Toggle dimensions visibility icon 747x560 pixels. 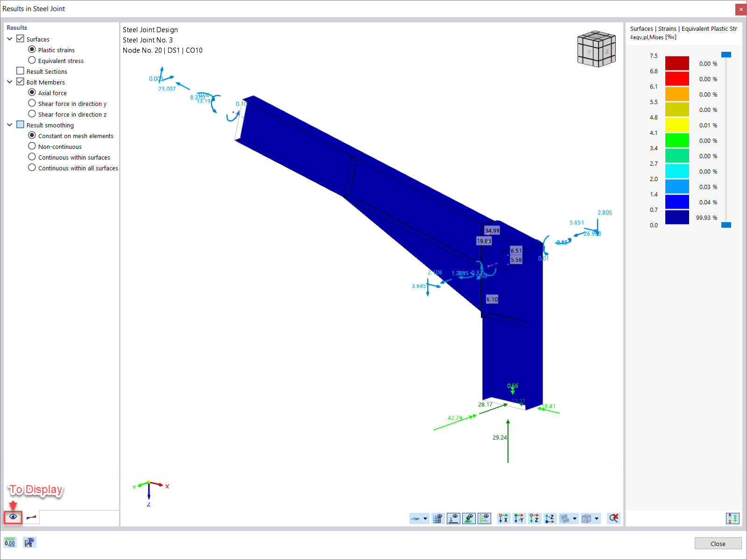pos(485,518)
